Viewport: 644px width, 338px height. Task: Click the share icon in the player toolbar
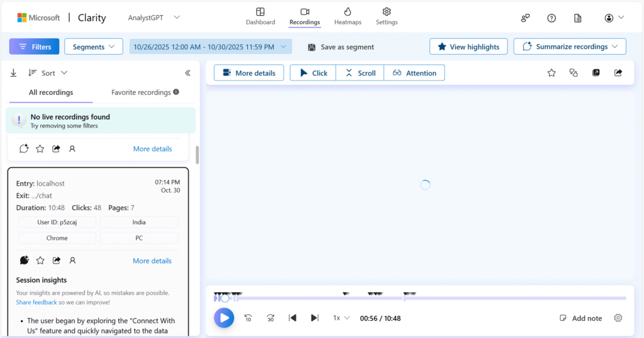click(x=618, y=73)
